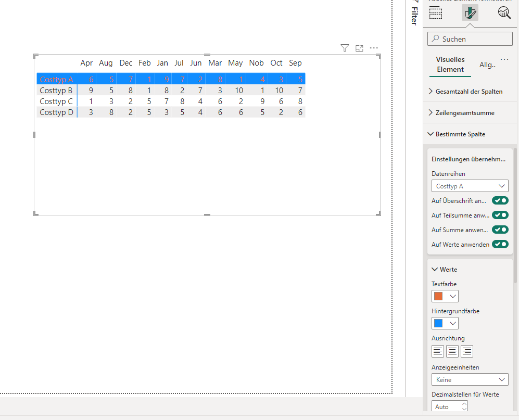Open Textfarbe color dropdown arrow

point(453,296)
